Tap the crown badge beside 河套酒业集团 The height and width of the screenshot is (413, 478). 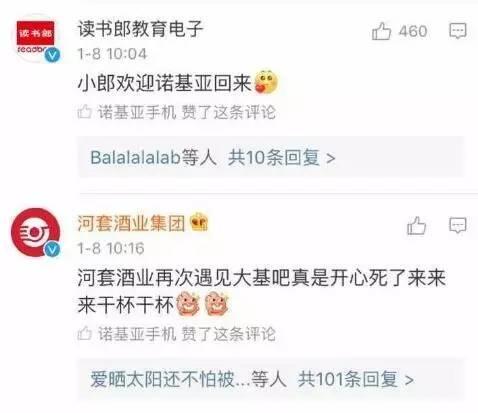(x=198, y=222)
